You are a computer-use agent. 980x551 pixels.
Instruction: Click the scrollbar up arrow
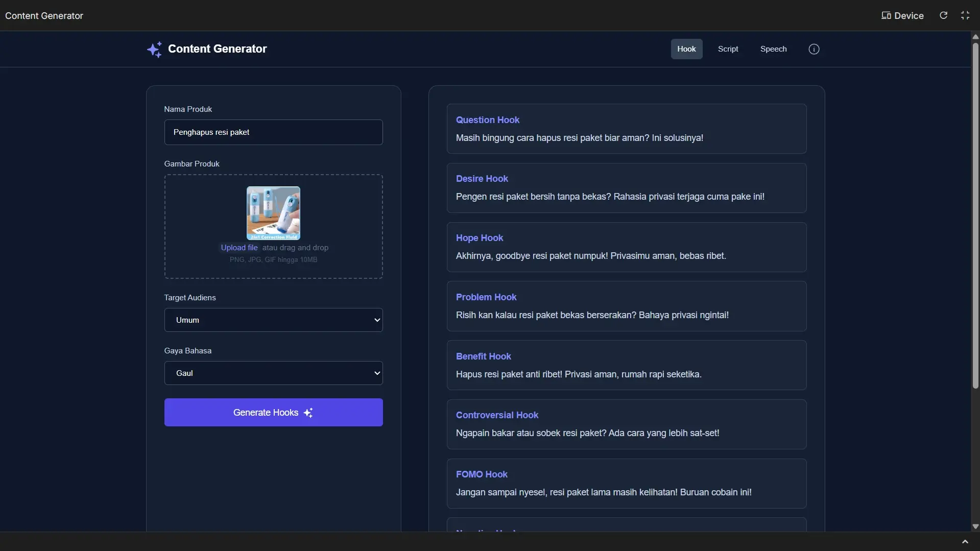(975, 37)
